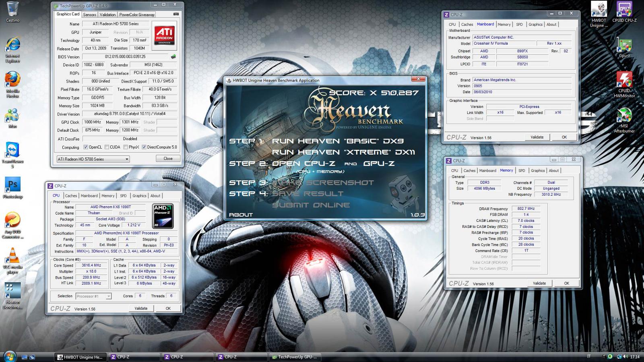Viewport: 644px width, 362px height.
Task: Switch to Validation tab in GPU-Z
Action: pyautogui.click(x=107, y=14)
